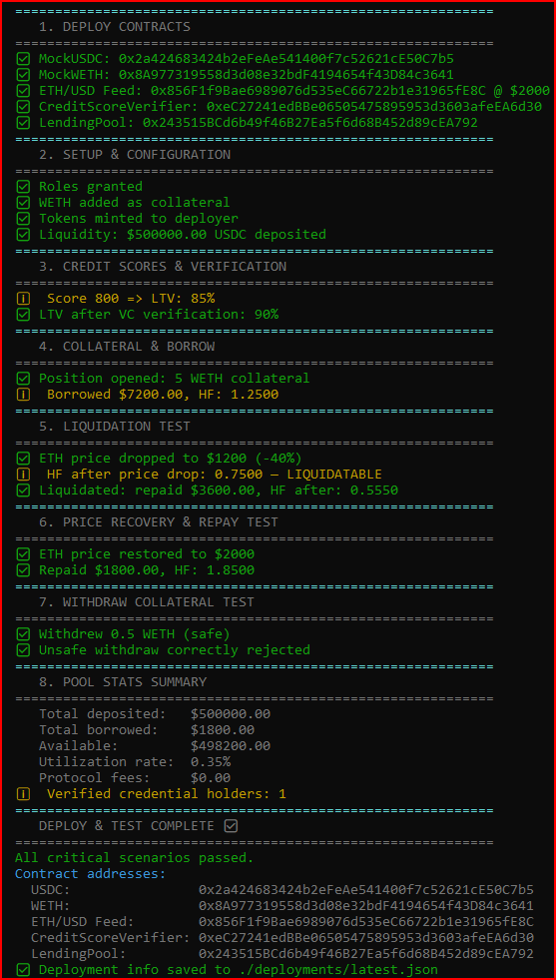The image size is (556, 980).
Task: Click the info icon beside HF after price drop
Action: tap(23, 475)
